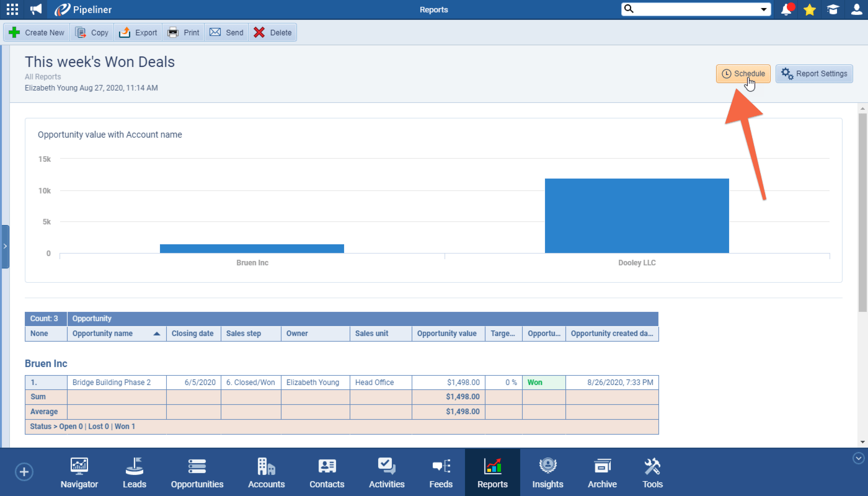
Task: Click the apps grid icon top left
Action: coord(12,9)
